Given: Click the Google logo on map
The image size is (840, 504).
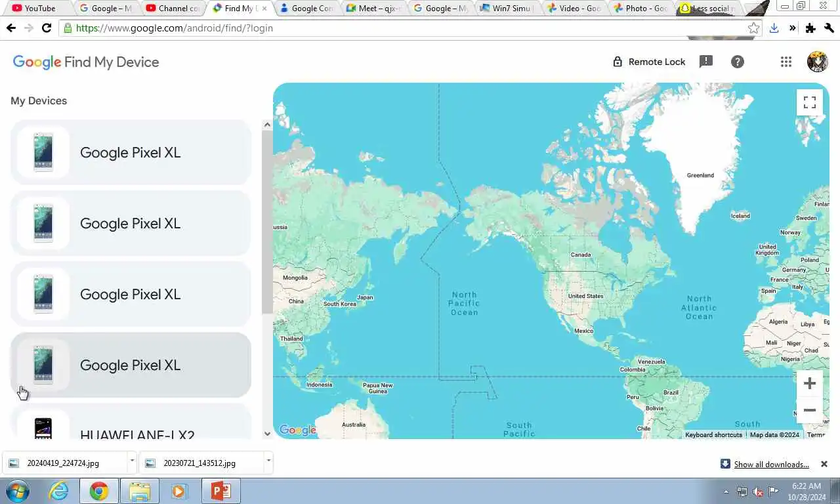Looking at the screenshot, I should click(298, 430).
